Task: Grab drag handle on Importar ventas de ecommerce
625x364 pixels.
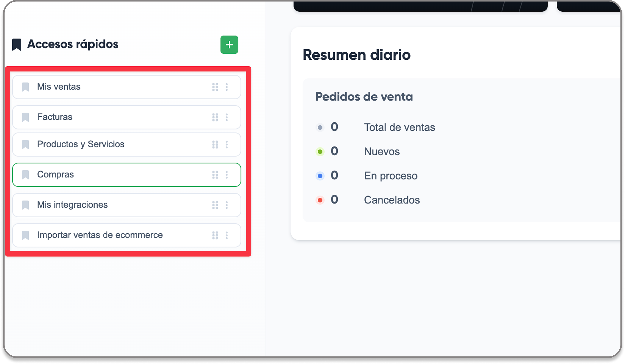Action: (x=215, y=235)
